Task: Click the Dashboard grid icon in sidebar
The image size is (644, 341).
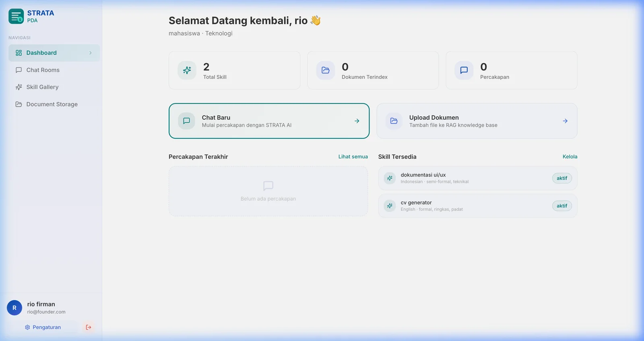Action: coord(19,53)
